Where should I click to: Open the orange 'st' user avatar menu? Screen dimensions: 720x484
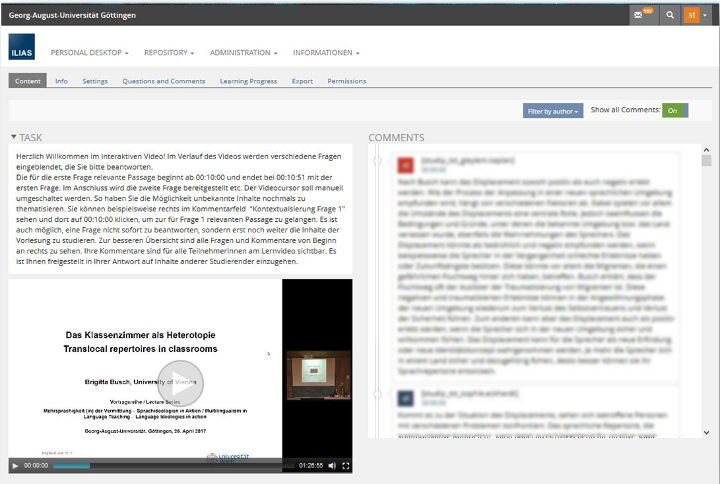695,16
